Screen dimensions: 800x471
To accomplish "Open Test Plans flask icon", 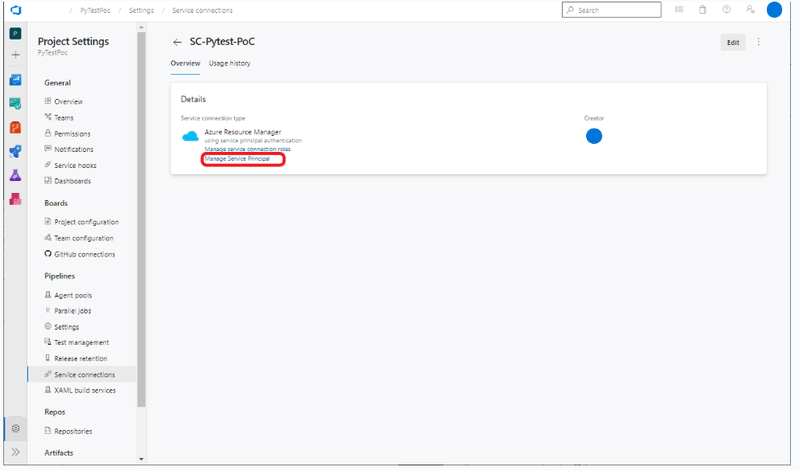I will (15, 175).
